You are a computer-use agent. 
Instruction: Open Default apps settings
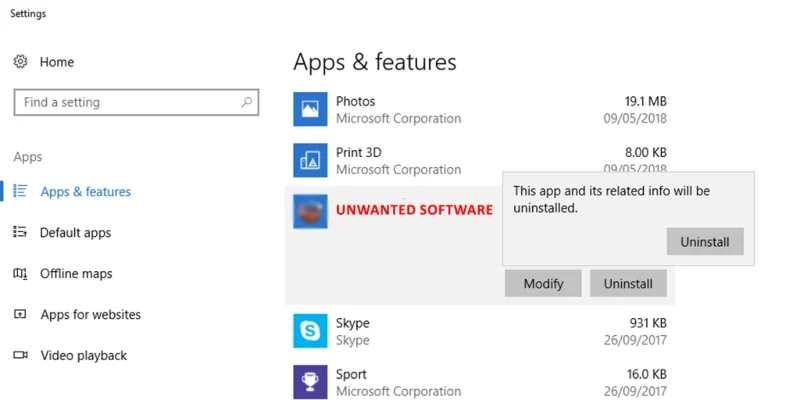click(76, 233)
